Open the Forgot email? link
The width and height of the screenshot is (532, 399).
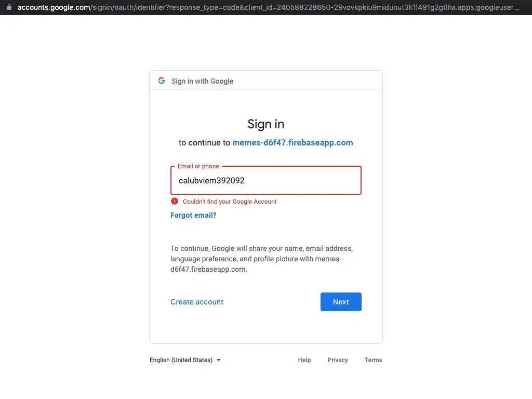pyautogui.click(x=193, y=215)
